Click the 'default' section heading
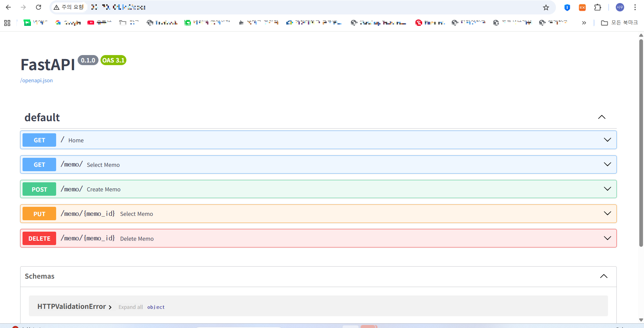Viewport: 644px width, 328px height. coord(42,118)
